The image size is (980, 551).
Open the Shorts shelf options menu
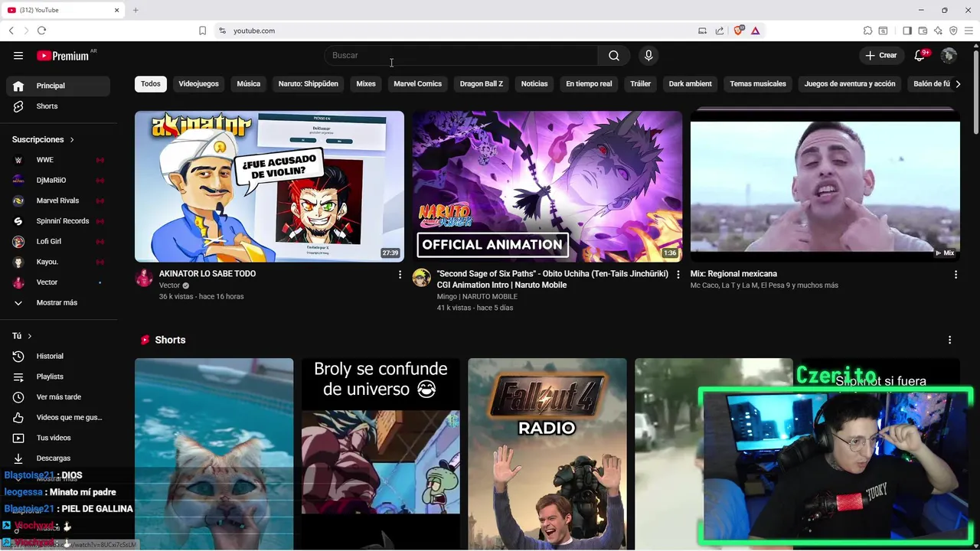click(949, 340)
